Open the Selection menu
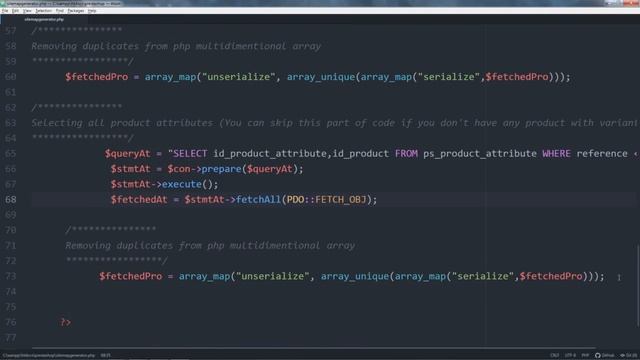 point(43,11)
